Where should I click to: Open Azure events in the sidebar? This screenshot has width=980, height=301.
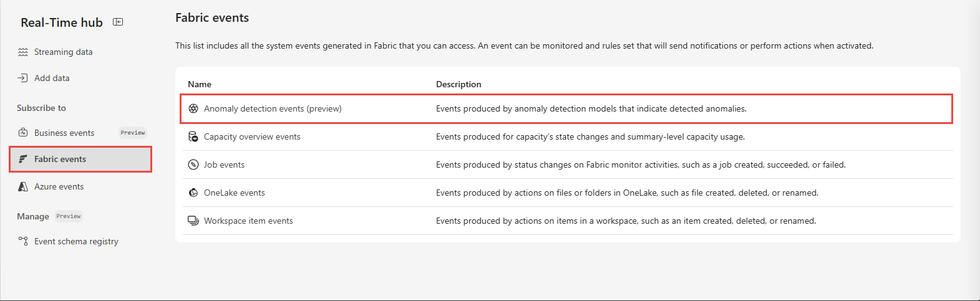coord(59,186)
